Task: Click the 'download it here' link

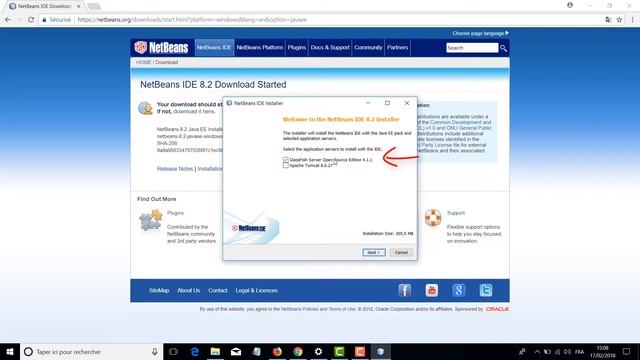Action: (194, 111)
